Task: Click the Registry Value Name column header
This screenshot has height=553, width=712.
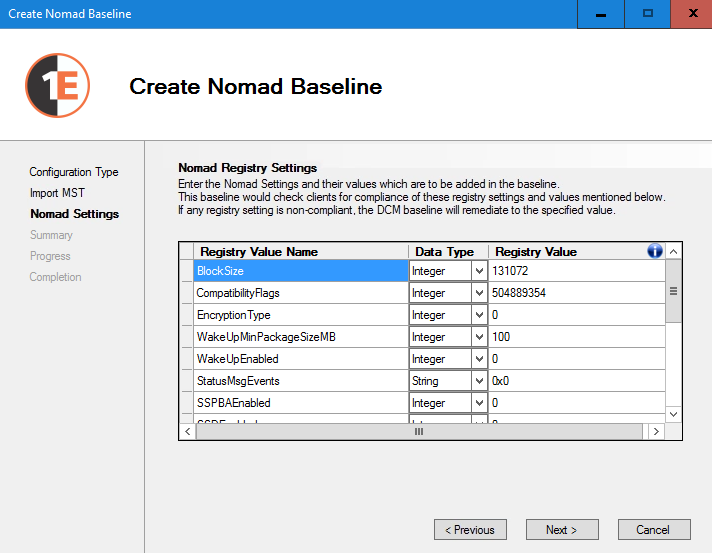Action: tap(300, 251)
